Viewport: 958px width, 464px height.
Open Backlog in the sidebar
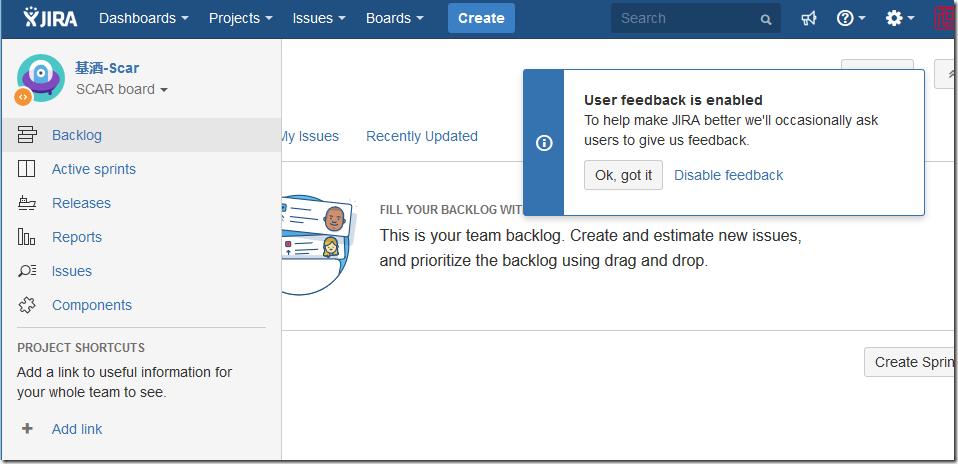pos(77,135)
